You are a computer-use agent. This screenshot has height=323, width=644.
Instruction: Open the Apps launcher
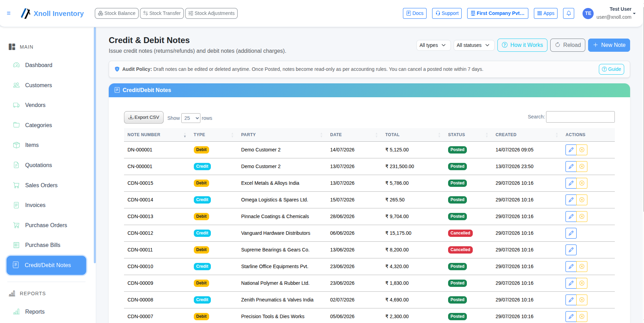pyautogui.click(x=545, y=13)
